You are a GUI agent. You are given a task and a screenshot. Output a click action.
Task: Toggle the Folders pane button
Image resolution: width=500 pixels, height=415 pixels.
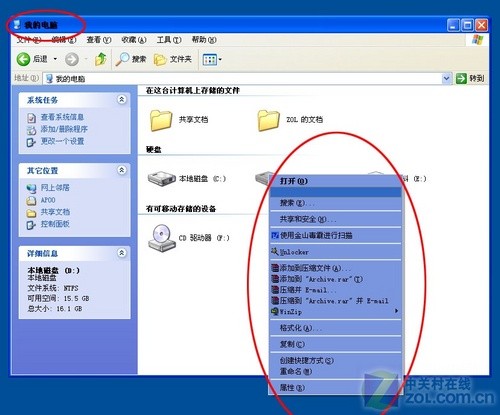pyautogui.click(x=172, y=59)
